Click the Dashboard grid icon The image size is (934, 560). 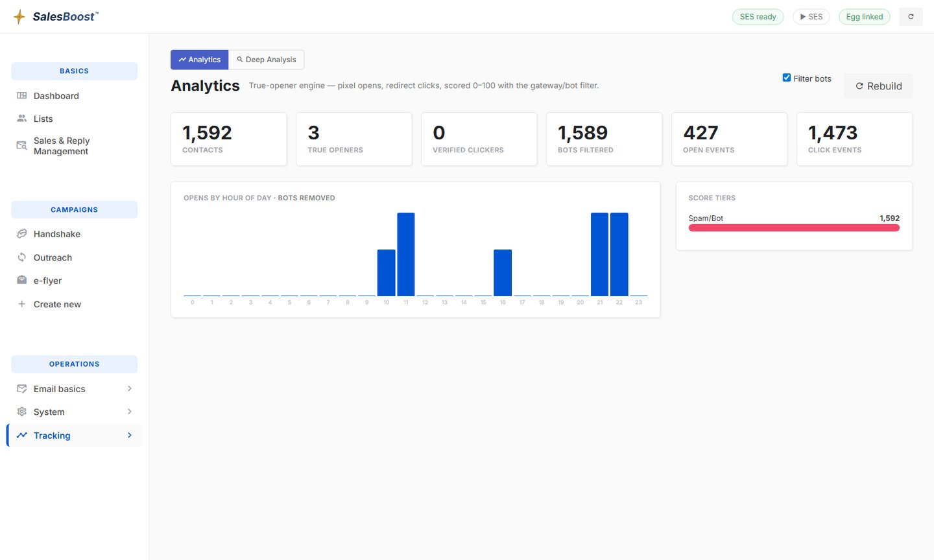coord(21,95)
